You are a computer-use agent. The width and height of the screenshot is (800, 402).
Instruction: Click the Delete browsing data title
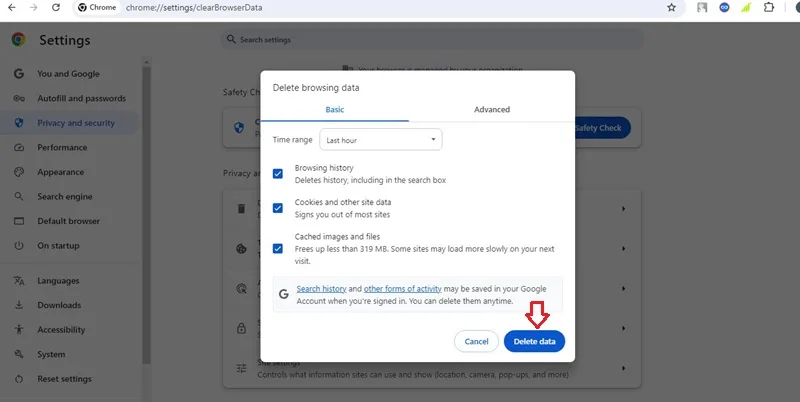pyautogui.click(x=316, y=88)
